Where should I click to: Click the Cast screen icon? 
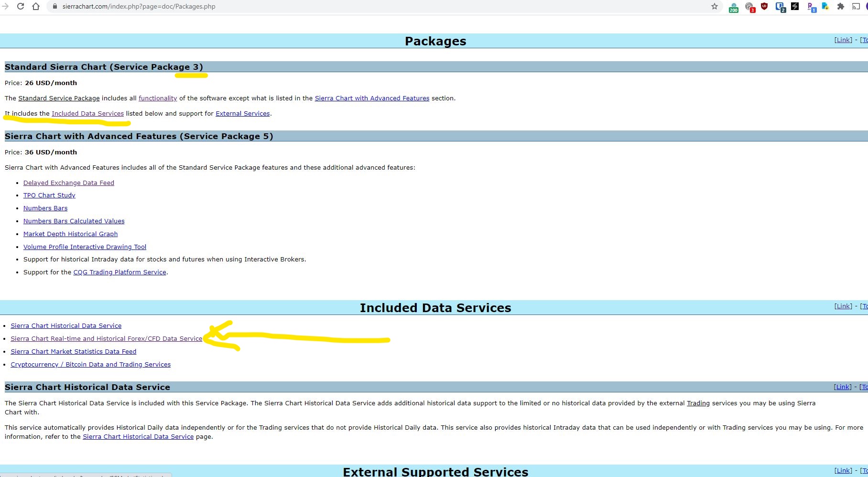point(856,6)
